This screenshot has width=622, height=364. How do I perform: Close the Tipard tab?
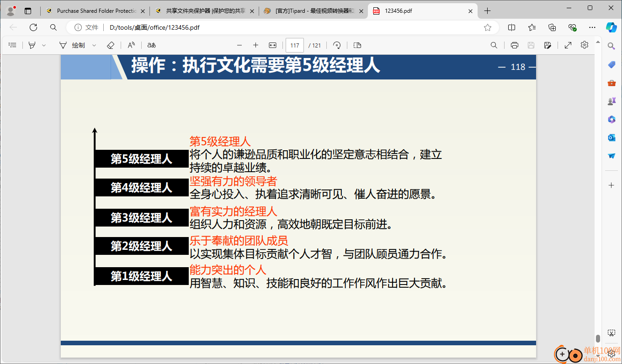click(361, 11)
